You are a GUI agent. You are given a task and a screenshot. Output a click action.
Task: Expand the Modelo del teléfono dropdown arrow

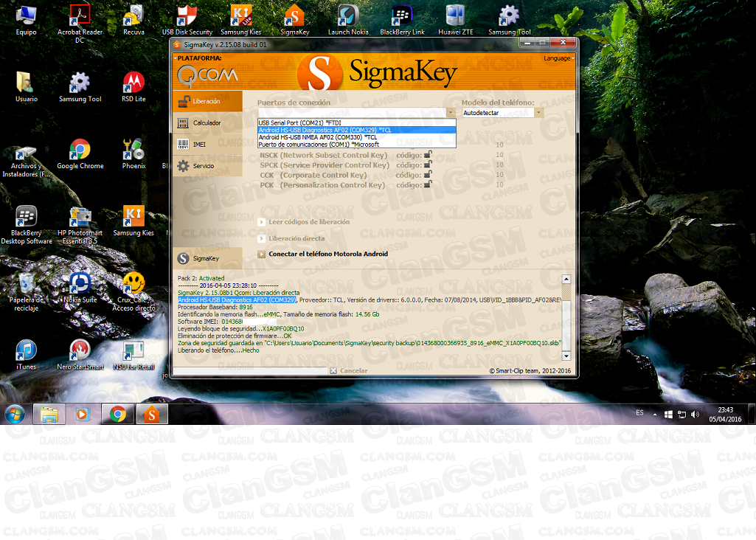[x=539, y=112]
